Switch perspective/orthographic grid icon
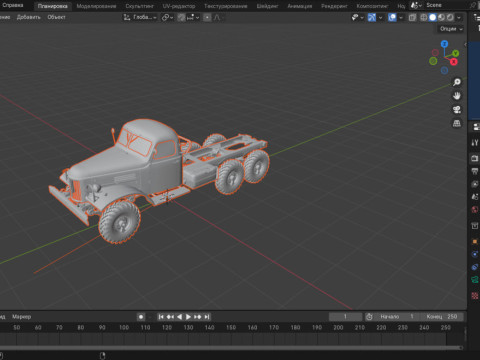The height and width of the screenshot is (360, 480). 457,123
